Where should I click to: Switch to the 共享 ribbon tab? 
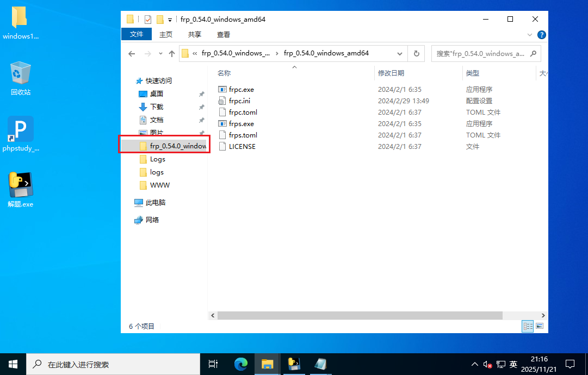tap(195, 34)
